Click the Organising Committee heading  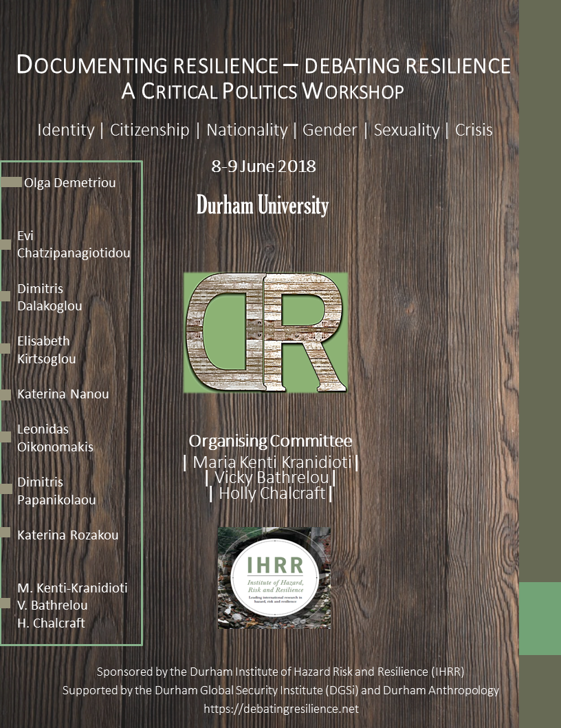270,440
